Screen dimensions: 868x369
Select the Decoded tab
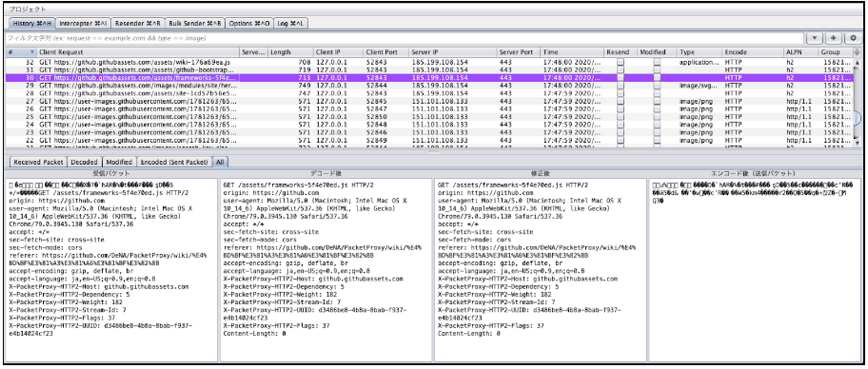coord(84,162)
